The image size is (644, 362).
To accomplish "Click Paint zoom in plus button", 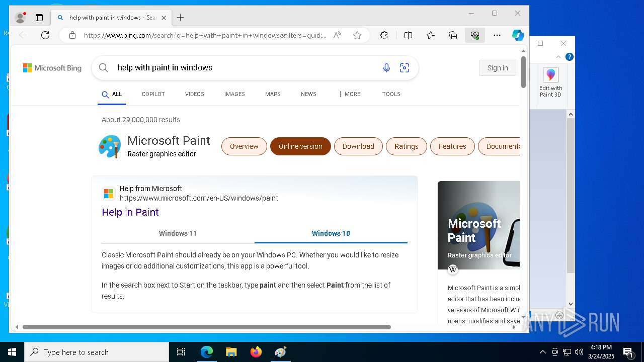I will 559,316.
